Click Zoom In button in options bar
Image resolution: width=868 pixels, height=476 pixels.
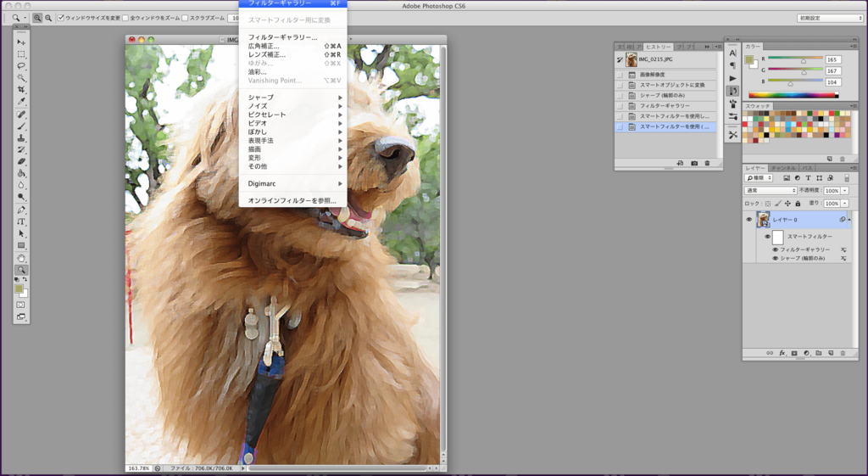coord(37,18)
